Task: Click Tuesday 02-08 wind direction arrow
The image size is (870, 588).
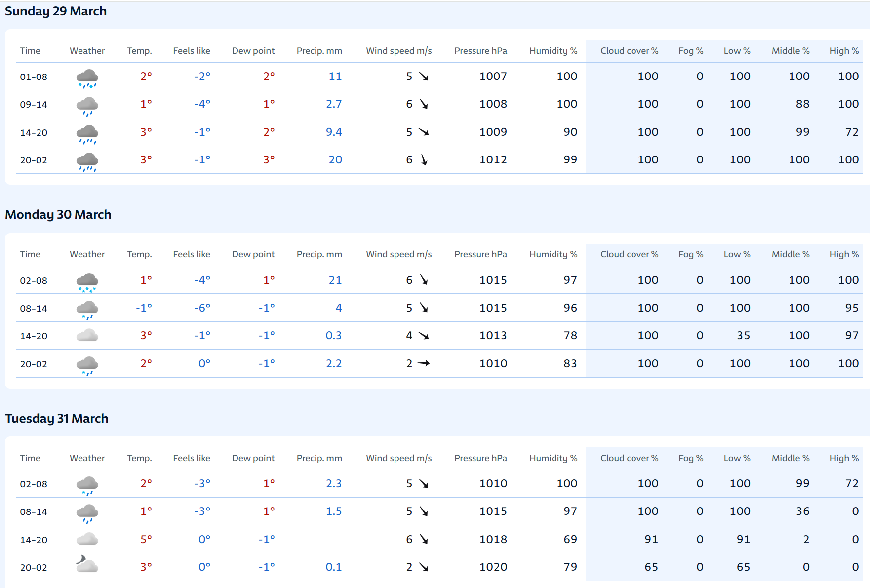Action: click(x=424, y=484)
